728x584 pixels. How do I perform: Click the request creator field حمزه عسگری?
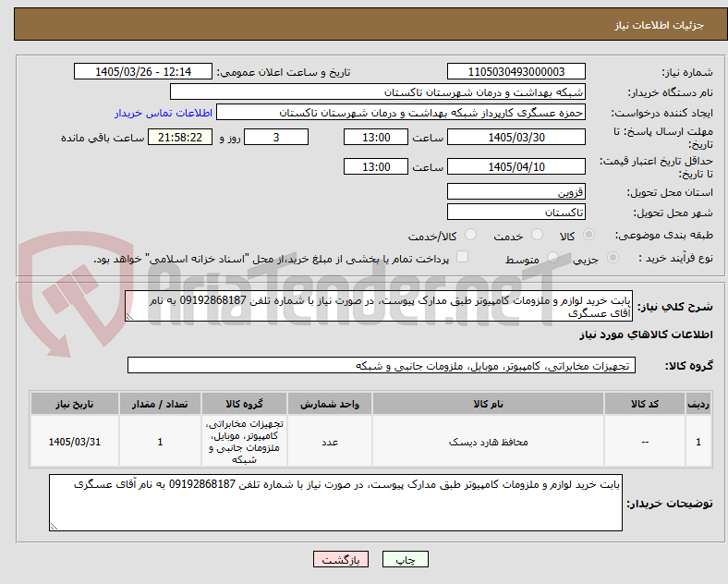click(401, 113)
